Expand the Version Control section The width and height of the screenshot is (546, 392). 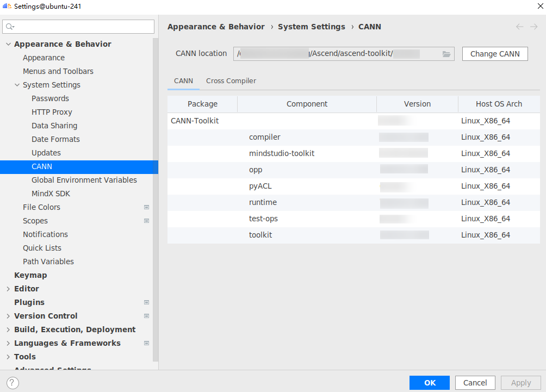(8, 316)
